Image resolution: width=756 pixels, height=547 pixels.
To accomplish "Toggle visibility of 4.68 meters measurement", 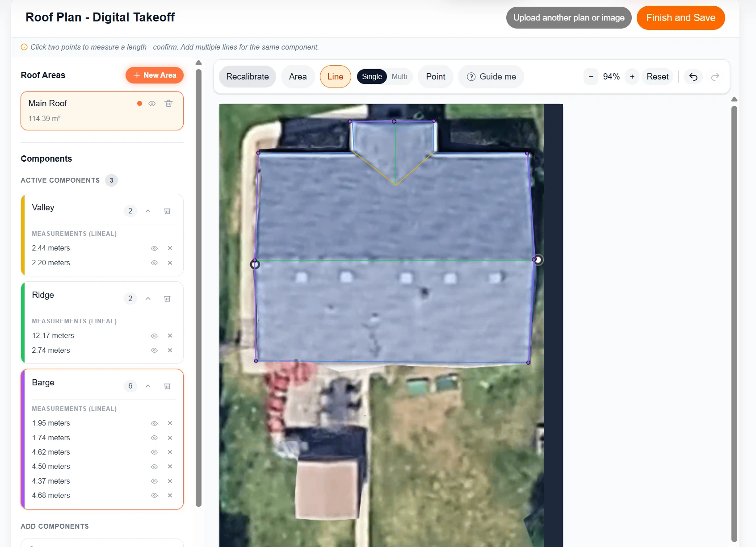I will click(154, 496).
